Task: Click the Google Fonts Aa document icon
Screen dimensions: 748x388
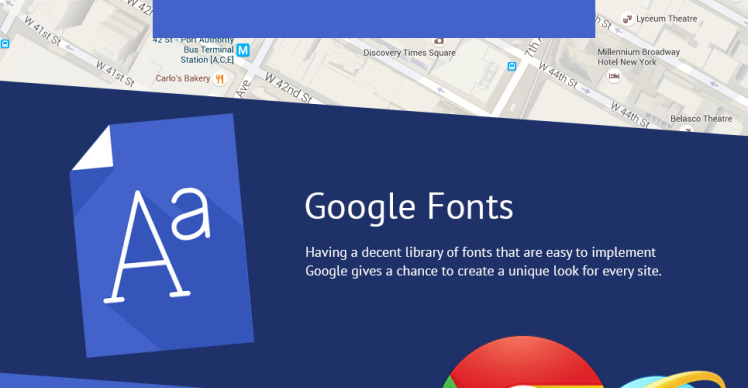Action: click(162, 235)
